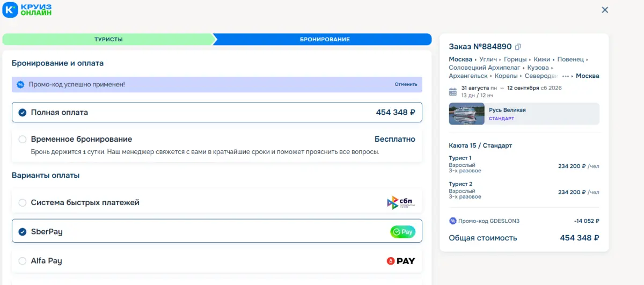Click the 13 дн / 12 нч duration text
The image size is (644, 285).
477,95
